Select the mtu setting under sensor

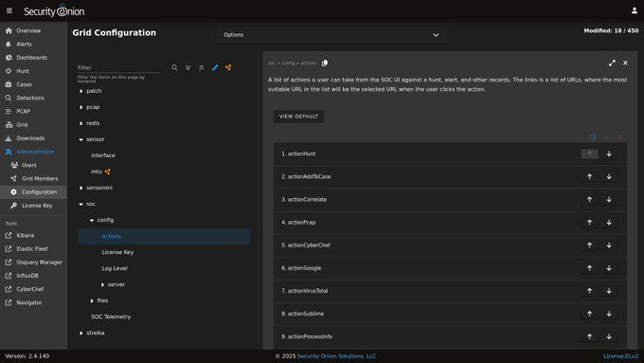pos(96,172)
